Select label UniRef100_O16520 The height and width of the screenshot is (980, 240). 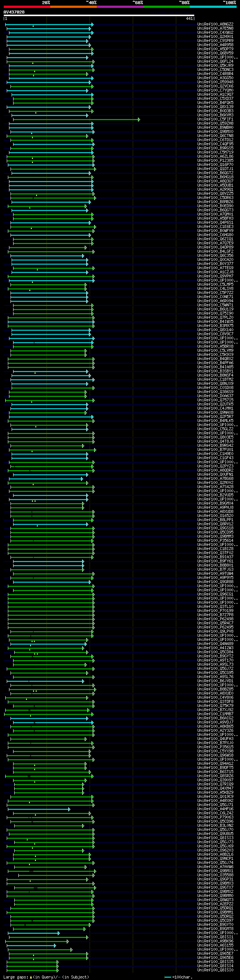tap(215, 516)
